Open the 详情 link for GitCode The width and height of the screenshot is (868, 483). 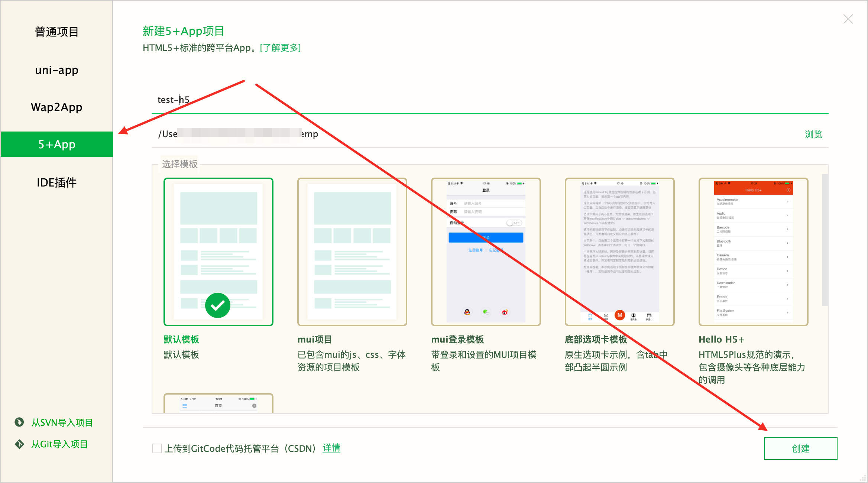coord(331,448)
